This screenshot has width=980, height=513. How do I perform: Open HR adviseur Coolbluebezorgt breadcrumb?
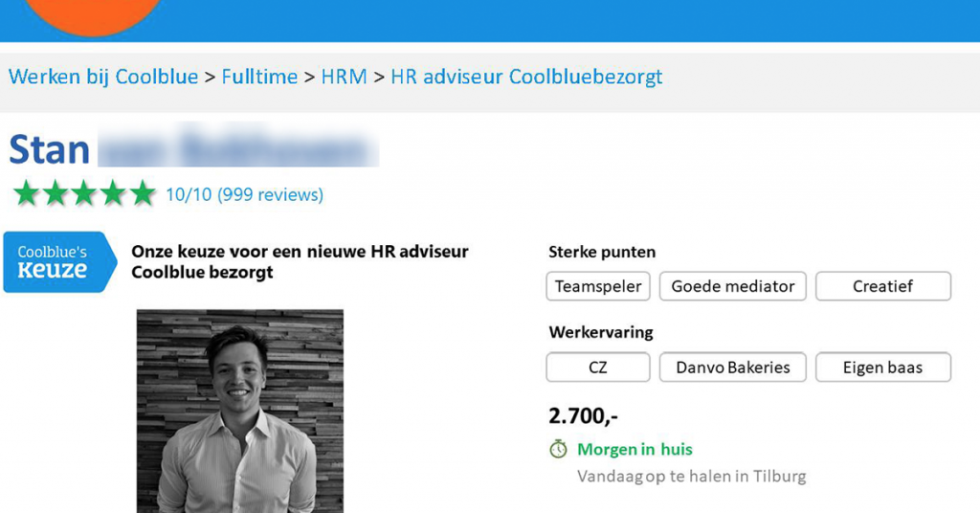click(526, 77)
